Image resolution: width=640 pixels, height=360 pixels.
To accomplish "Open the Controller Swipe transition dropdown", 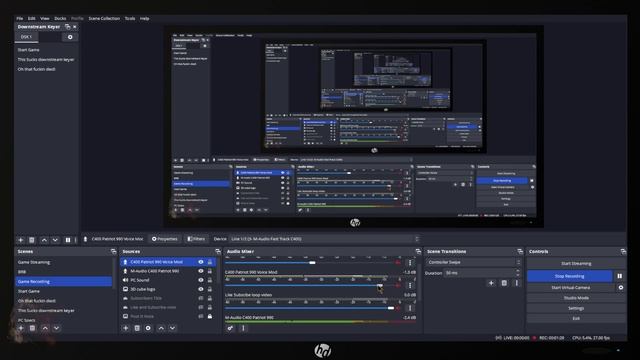I will [474, 262].
